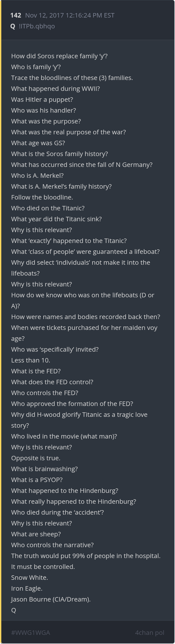This screenshot has width=175, height=644.
Task: Click post number 142
Action: 16,16
